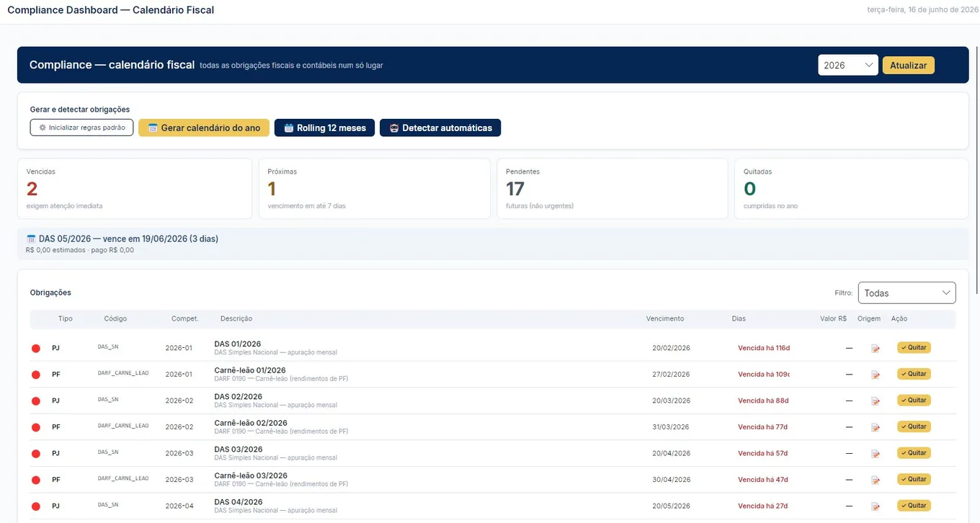Image resolution: width=980 pixels, height=523 pixels.
Task: Quitar the DAS 03/2026 obligation
Action: point(914,452)
